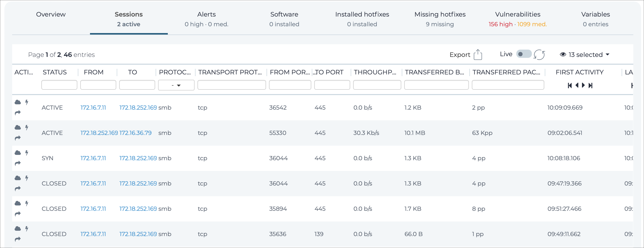Screen dimensions: 644x248
Task: Click the To Port filter field
Action: tap(332, 85)
